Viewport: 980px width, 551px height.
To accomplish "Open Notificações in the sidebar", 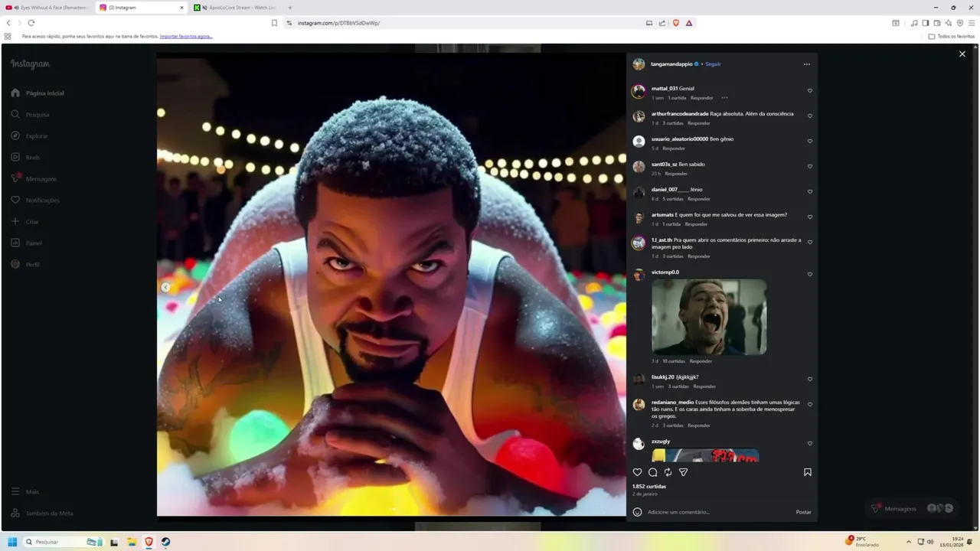I will tap(35, 200).
